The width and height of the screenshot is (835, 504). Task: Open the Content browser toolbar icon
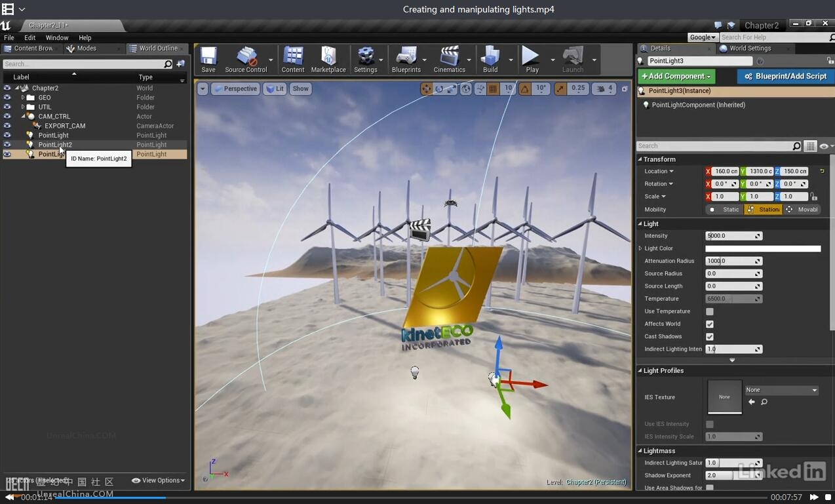pos(293,60)
